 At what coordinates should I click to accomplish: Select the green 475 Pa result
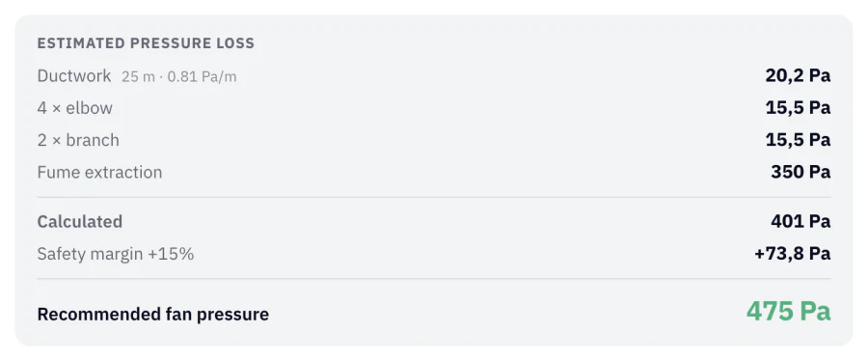[788, 311]
